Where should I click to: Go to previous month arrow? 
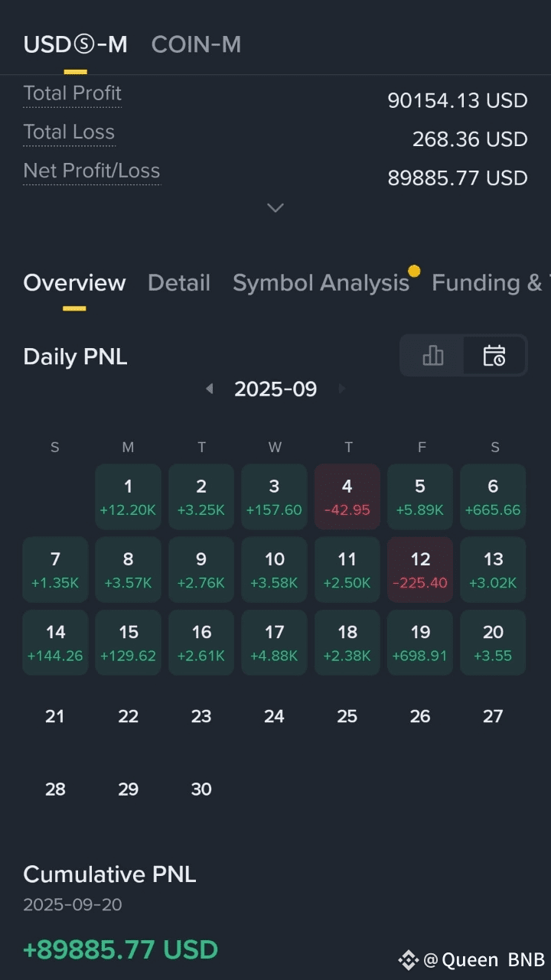point(209,389)
